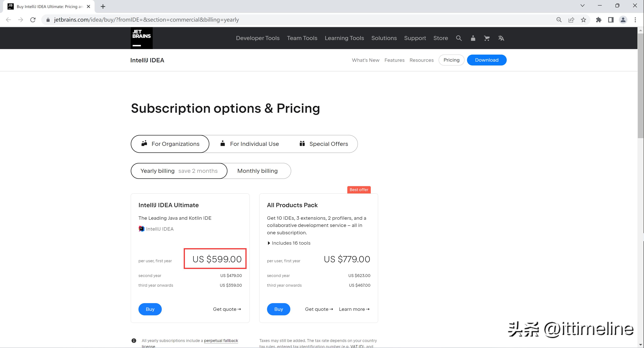
Task: Click the blue Download button
Action: pyautogui.click(x=486, y=60)
